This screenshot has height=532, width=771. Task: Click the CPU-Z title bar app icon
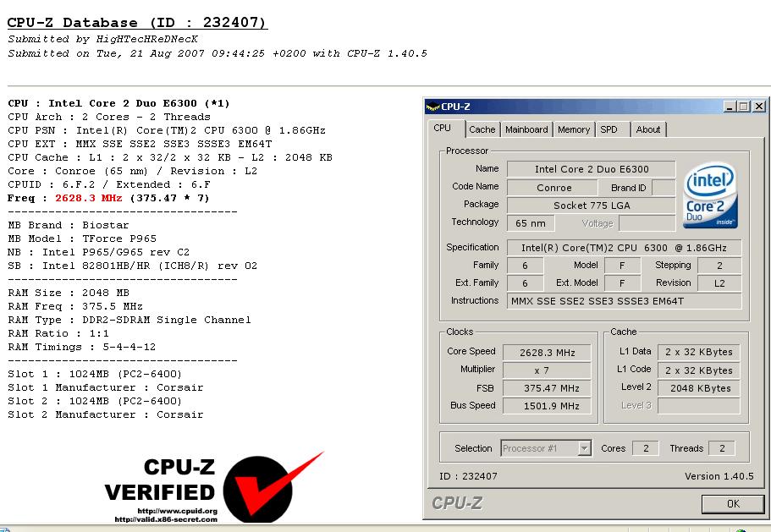coord(432,107)
